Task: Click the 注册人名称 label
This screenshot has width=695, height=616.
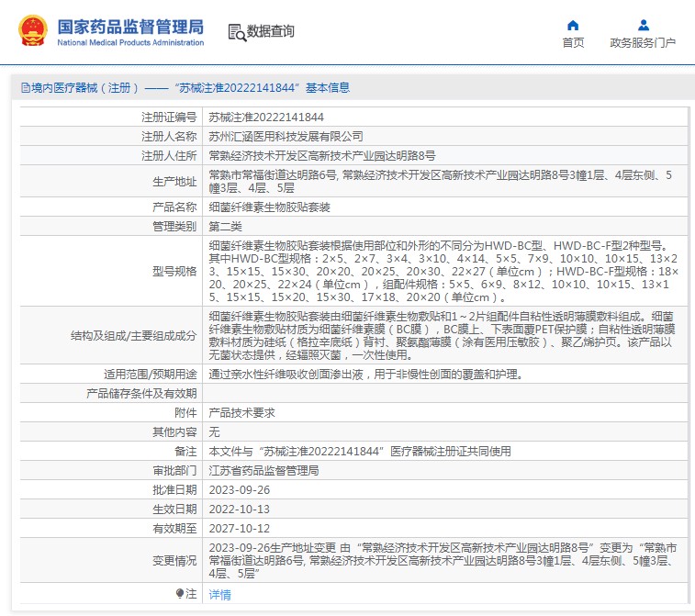Action: (169, 137)
